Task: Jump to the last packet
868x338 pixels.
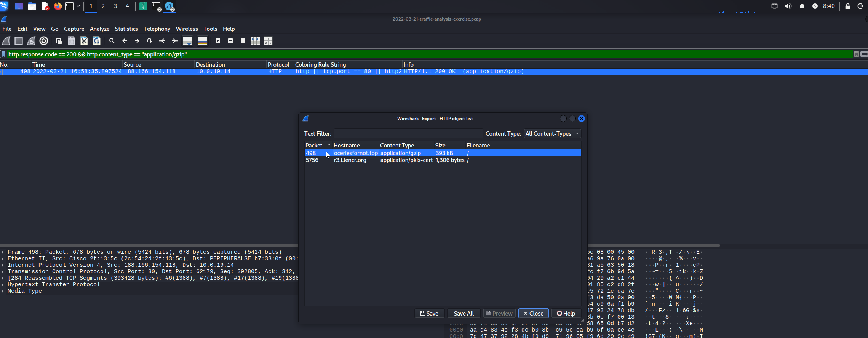Action: click(175, 41)
